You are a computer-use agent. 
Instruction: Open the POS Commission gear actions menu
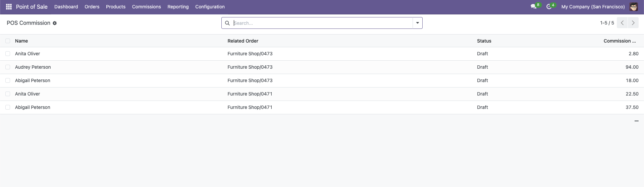coord(55,23)
